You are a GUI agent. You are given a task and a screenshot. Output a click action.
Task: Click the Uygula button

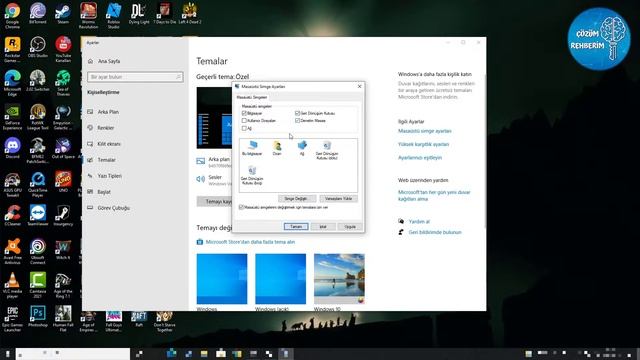point(350,227)
